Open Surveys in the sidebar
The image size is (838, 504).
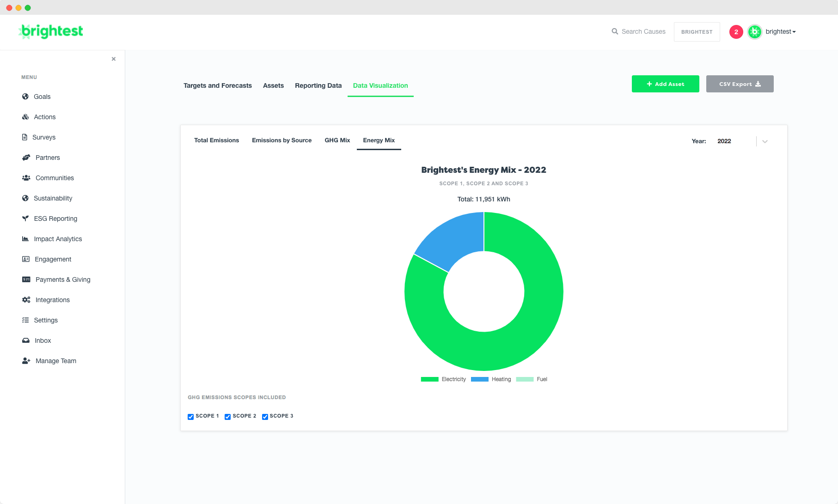tap(44, 137)
